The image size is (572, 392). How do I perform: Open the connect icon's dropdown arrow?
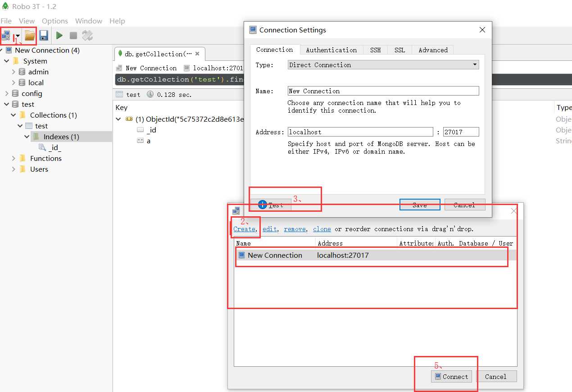(17, 36)
